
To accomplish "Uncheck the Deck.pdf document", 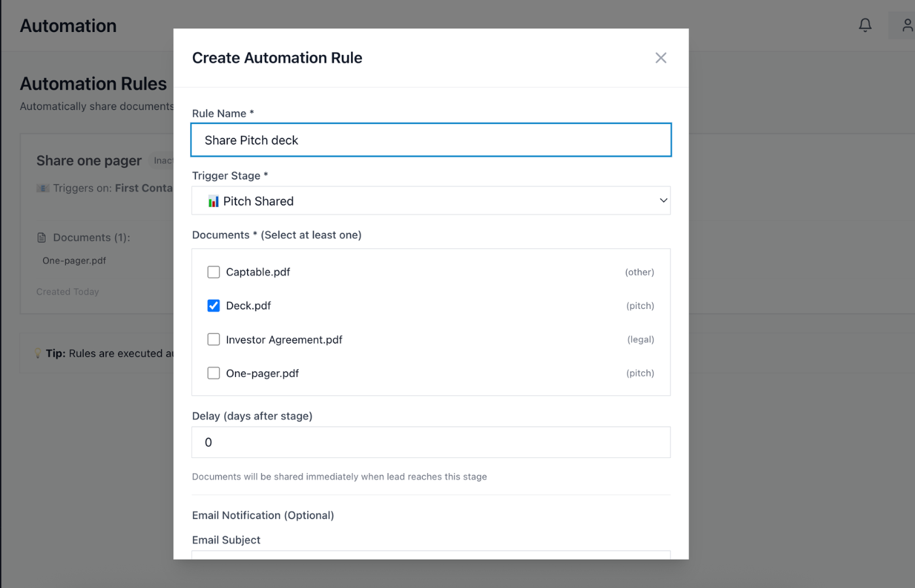I will click(213, 305).
